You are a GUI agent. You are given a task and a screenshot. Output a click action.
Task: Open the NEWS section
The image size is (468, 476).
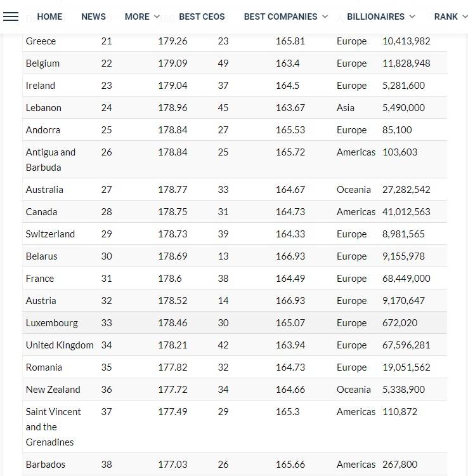[x=93, y=17]
